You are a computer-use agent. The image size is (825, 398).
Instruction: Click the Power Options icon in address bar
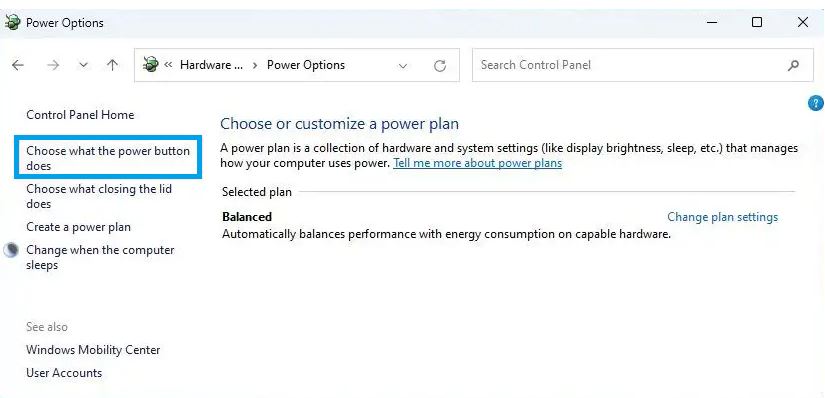(150, 65)
